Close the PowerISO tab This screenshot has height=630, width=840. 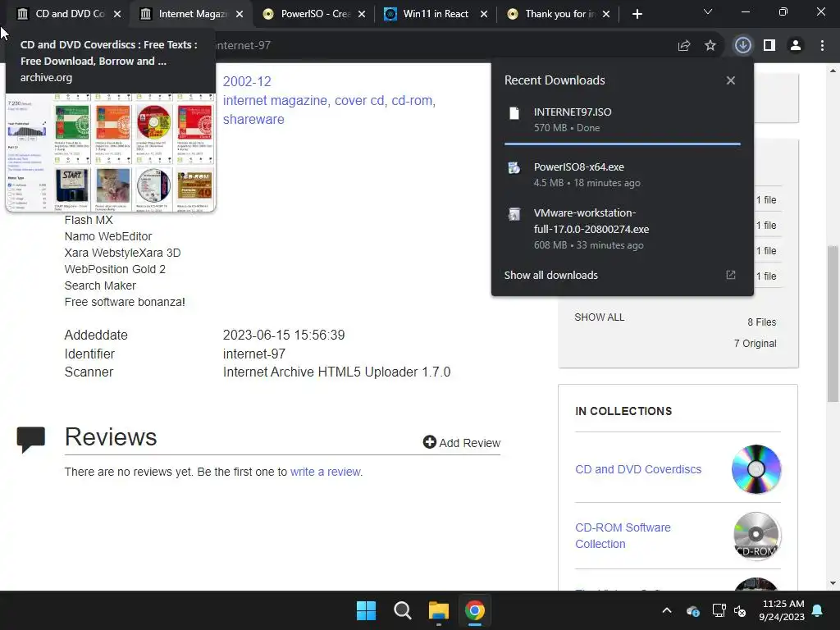pos(362,14)
